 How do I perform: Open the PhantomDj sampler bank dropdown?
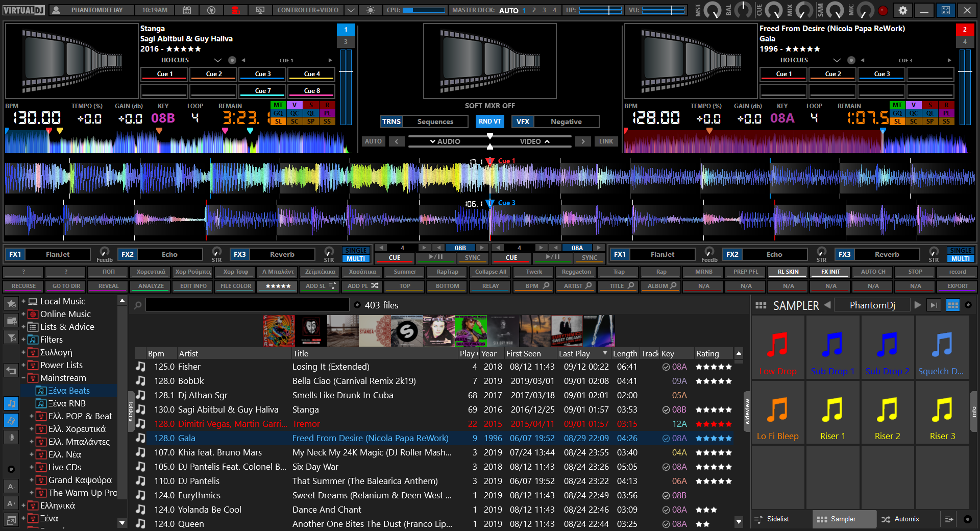(x=872, y=305)
